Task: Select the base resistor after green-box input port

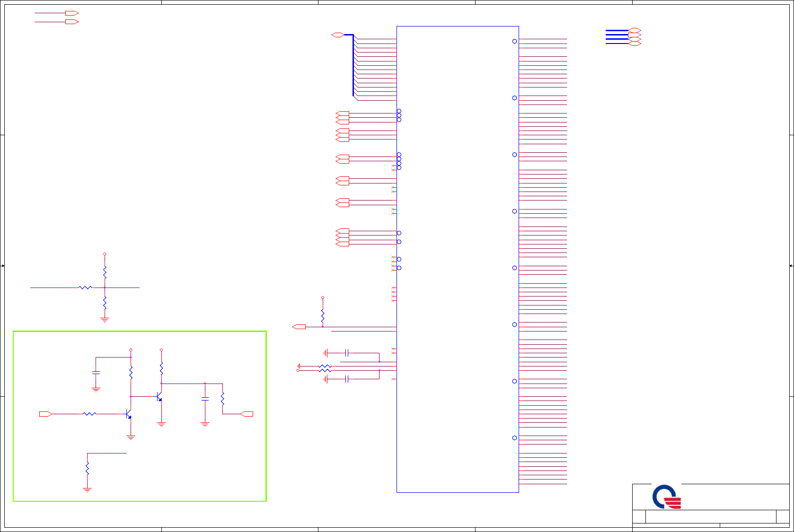Action: pyautogui.click(x=89, y=414)
